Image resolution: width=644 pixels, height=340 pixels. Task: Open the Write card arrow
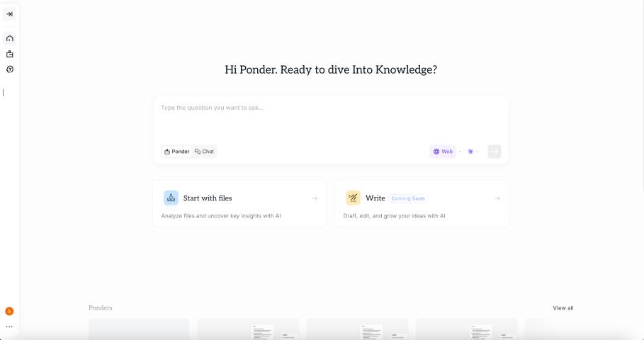(x=497, y=198)
